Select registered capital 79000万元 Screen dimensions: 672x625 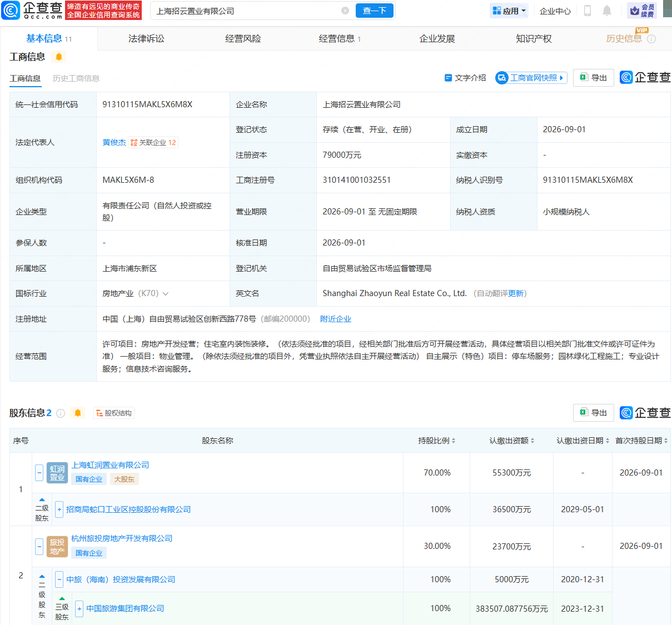pos(342,155)
